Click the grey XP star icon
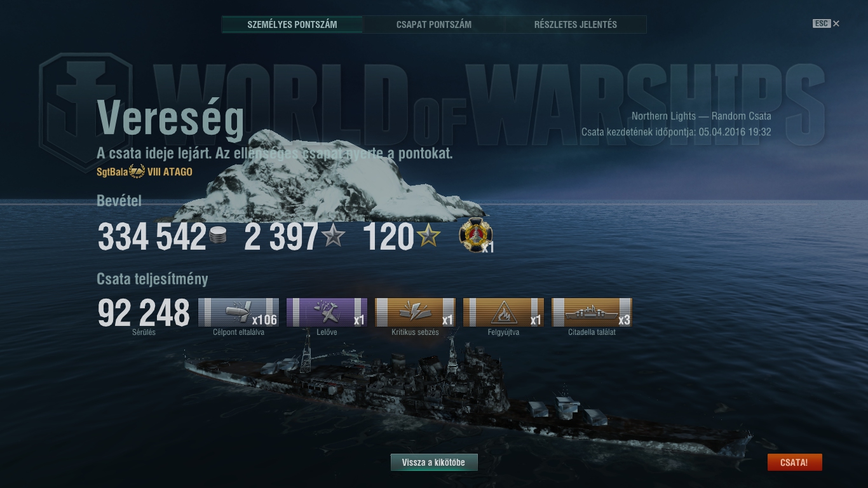The image size is (868, 488). 333,236
